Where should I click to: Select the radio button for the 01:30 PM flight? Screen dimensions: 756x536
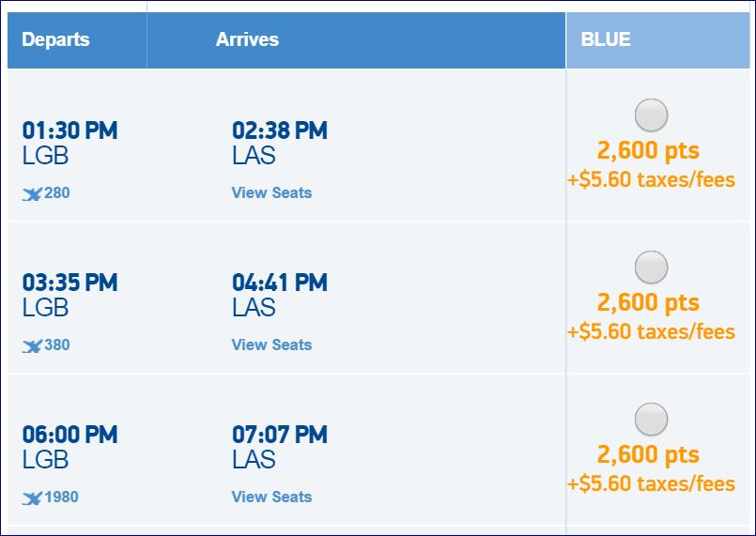[x=651, y=115]
